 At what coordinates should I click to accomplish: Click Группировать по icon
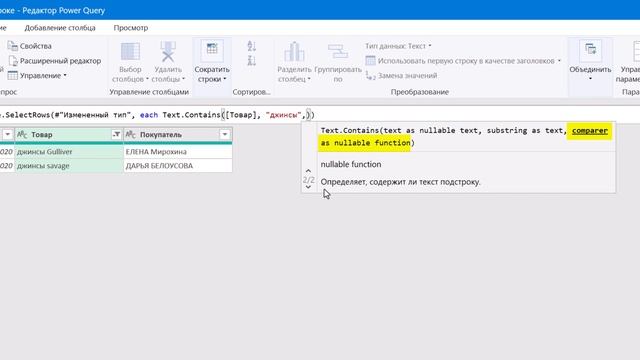point(338,52)
